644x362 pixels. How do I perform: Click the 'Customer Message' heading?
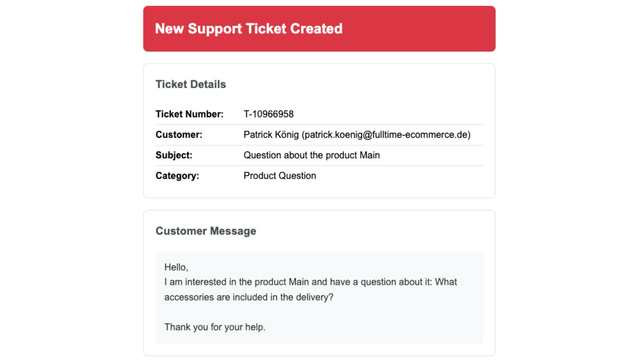[x=206, y=231]
